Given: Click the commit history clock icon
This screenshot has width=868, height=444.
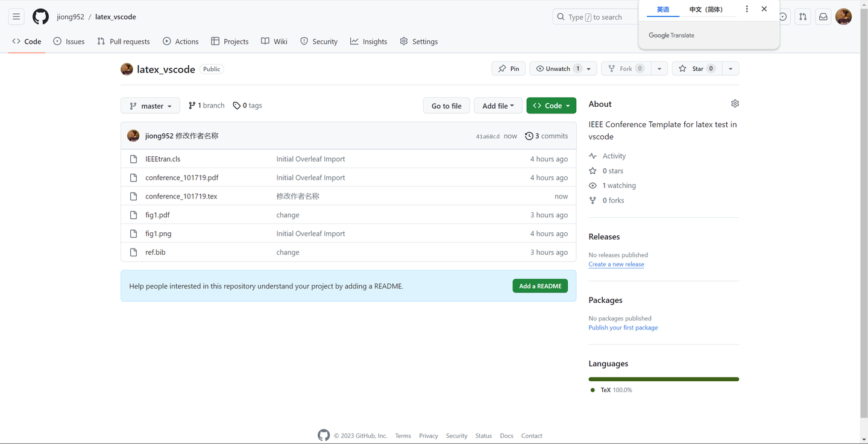Looking at the screenshot, I should click(x=529, y=136).
